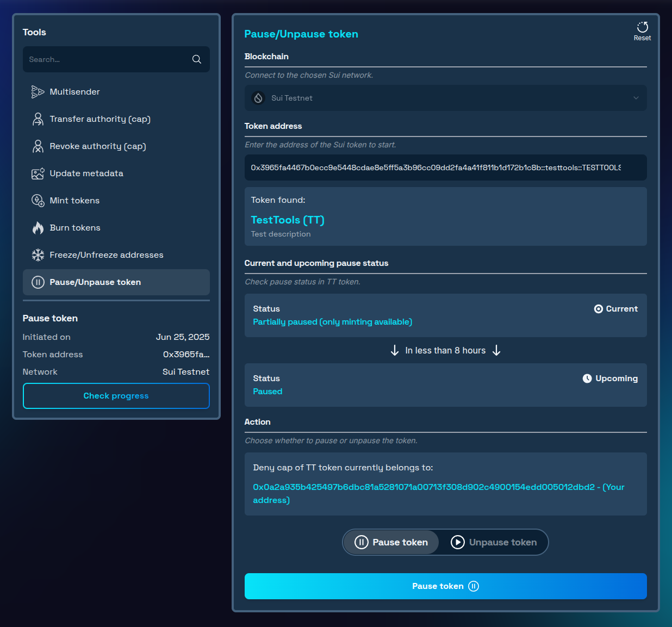Click the Pause/Unpause sidebar pause icon
The height and width of the screenshot is (627, 672).
[x=38, y=282]
